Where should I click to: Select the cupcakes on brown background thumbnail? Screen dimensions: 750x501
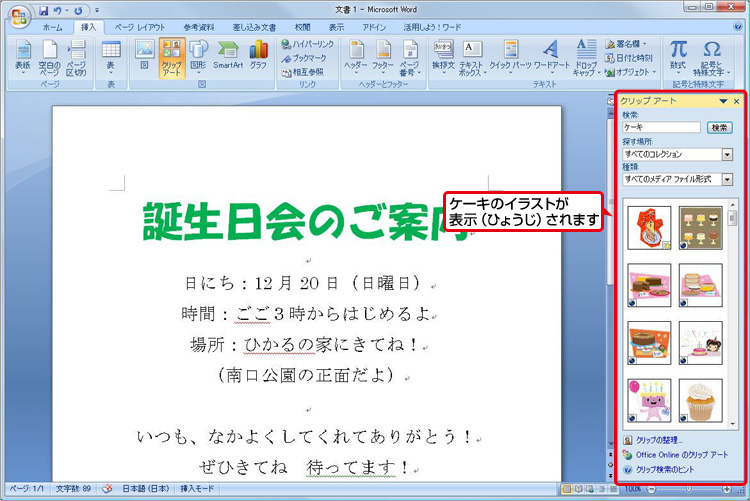point(700,228)
